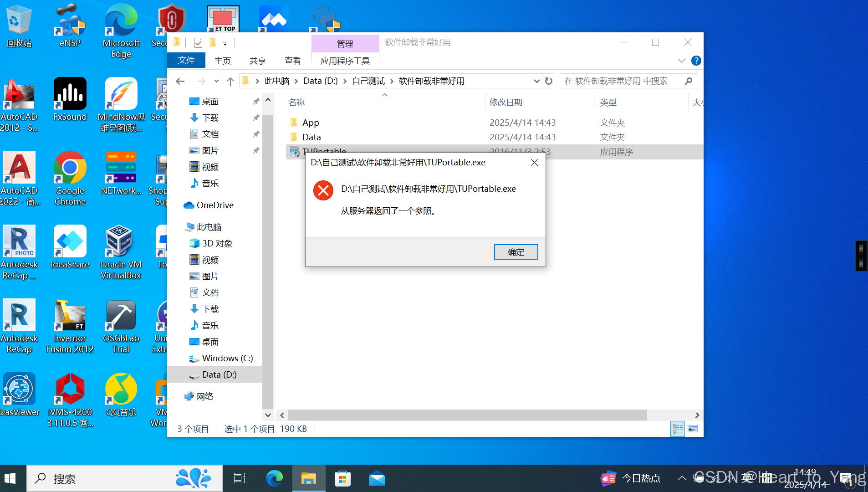This screenshot has height=492, width=868.
Task: Click the Explorer help question mark icon
Action: pyautogui.click(x=696, y=61)
